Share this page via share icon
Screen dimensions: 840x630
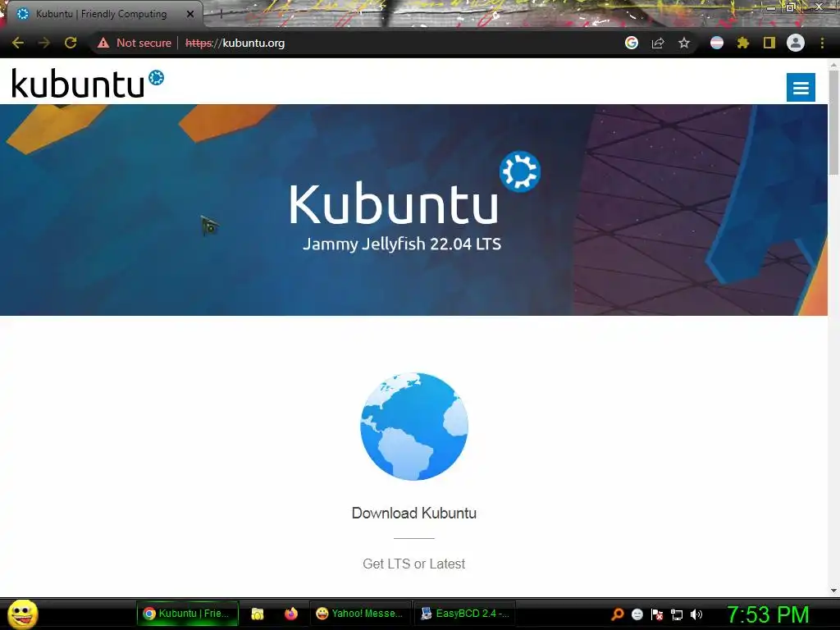coord(658,43)
